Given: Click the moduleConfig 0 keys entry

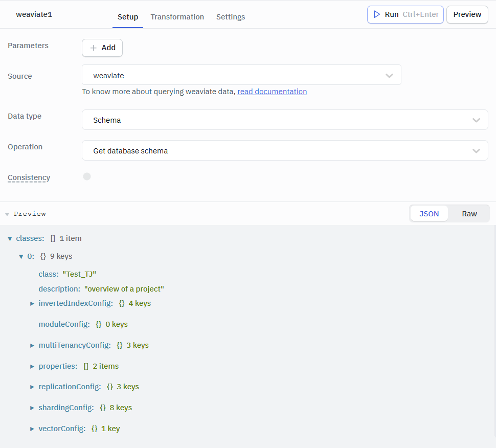Looking at the screenshot, I should pyautogui.click(x=83, y=324).
